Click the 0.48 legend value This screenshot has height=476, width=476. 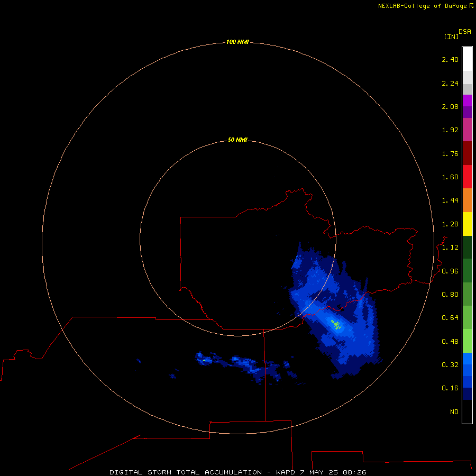point(450,342)
